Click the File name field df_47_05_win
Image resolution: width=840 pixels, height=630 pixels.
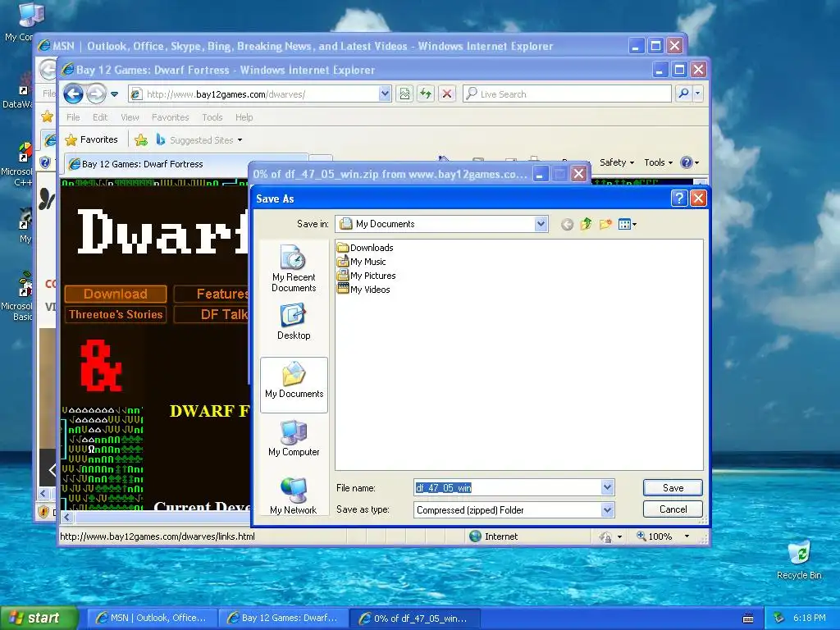(507, 487)
